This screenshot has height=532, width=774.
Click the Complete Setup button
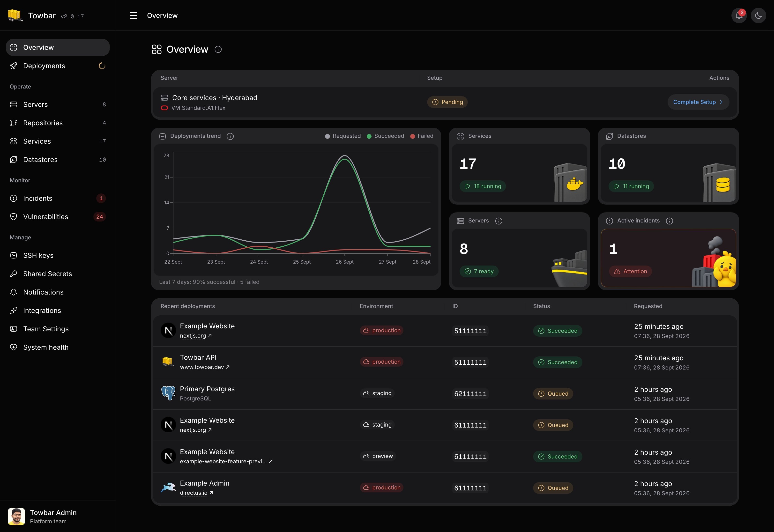pyautogui.click(x=698, y=102)
